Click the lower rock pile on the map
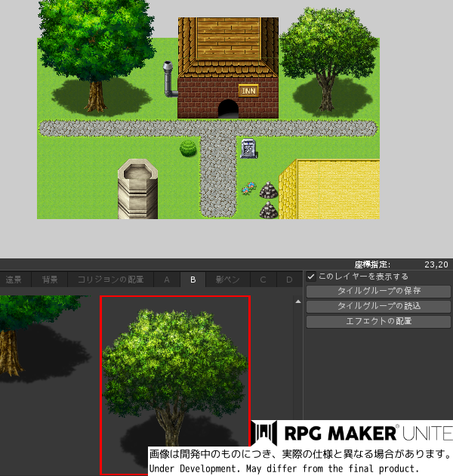453x476 pixels. coord(269,210)
